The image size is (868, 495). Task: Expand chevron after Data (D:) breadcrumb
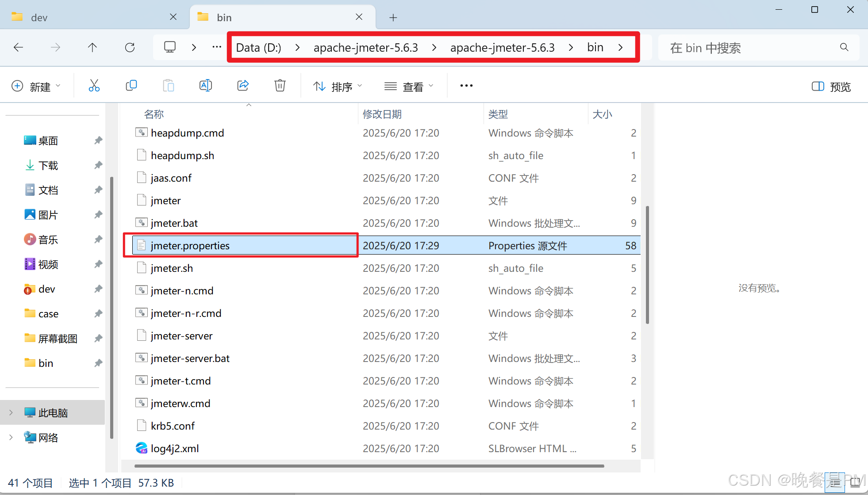297,47
